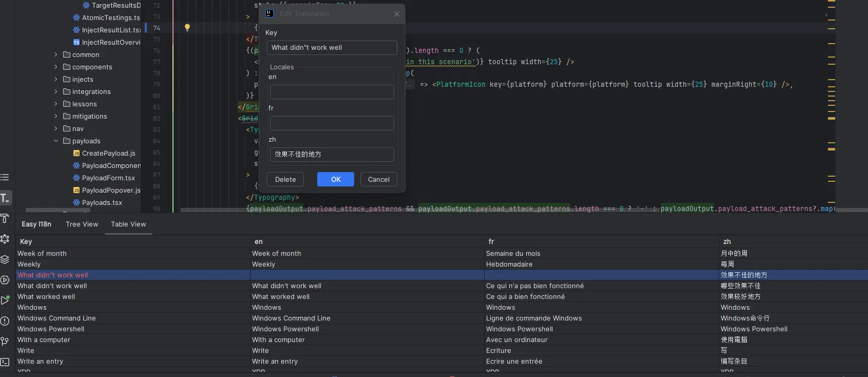Click the lightbulb quick-fix icon on line 74
This screenshot has width=868, height=377.
coord(187,28)
